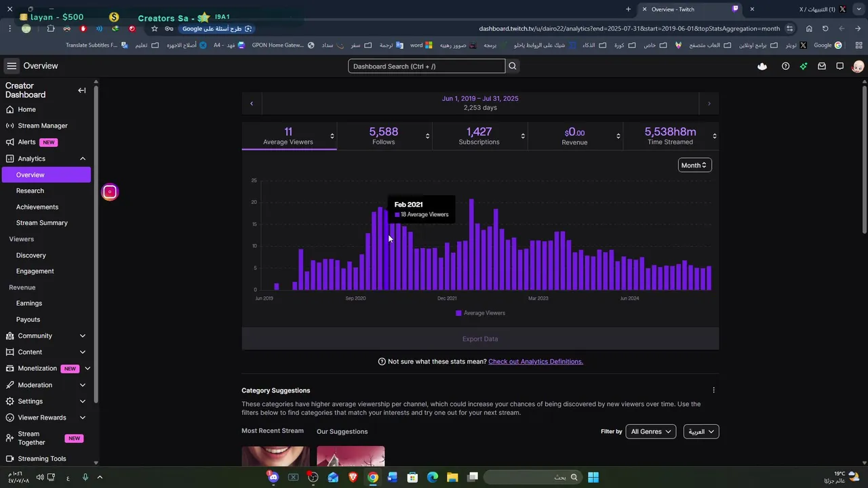This screenshot has width=868, height=488.
Task: Select the Time Streamed stat tab
Action: (x=671, y=136)
